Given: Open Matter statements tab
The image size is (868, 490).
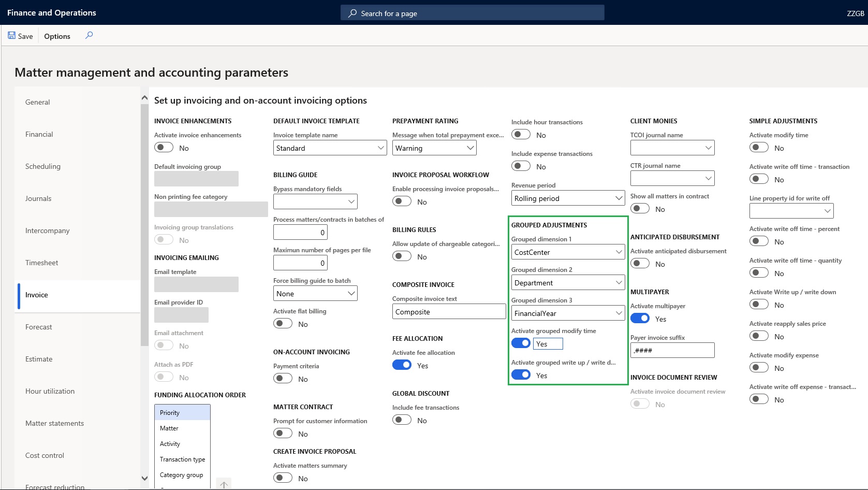Looking at the screenshot, I should click(78, 423).
